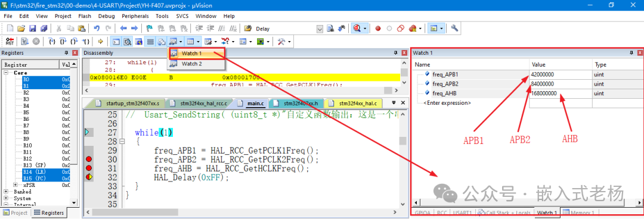Image resolution: width=644 pixels, height=219 pixels.
Task: Click the Paste clipboard icon
Action: (x=82, y=29)
